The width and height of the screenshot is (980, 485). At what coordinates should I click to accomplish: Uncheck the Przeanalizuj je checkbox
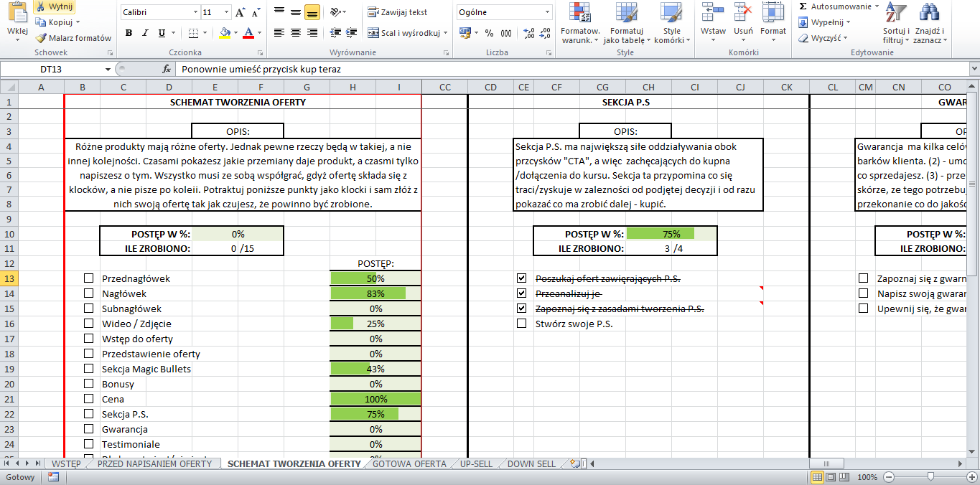[x=521, y=293]
